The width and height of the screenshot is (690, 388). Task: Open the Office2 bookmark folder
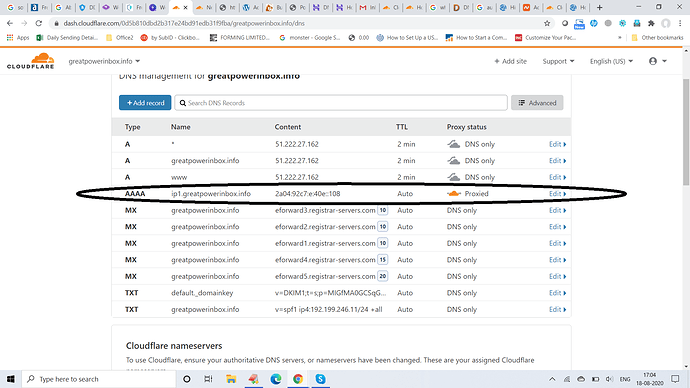120,38
